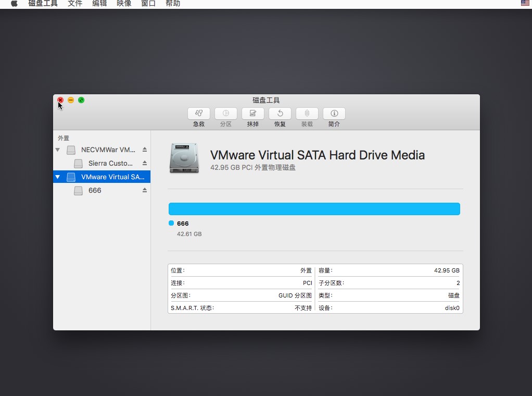
Task: Close the Disk Utility window
Action: (60, 100)
